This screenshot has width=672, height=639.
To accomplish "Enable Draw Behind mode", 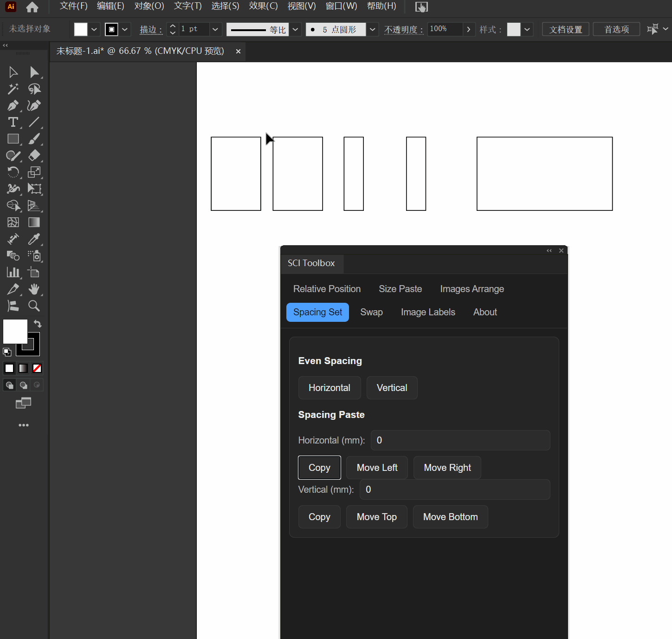I will coord(23,385).
